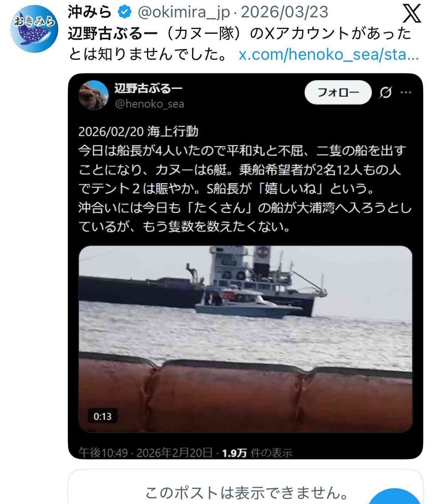
Task: Open the X logo icon
Action: click(x=412, y=13)
